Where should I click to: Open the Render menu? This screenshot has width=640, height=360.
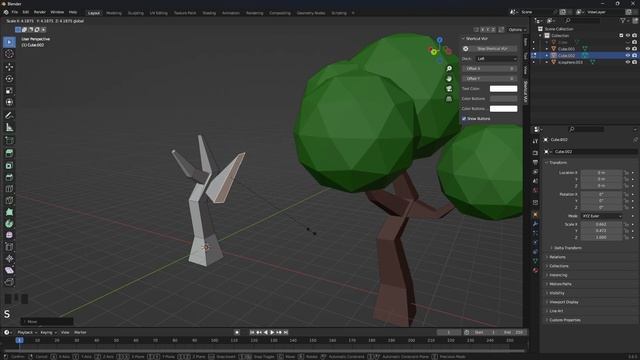[x=40, y=12]
